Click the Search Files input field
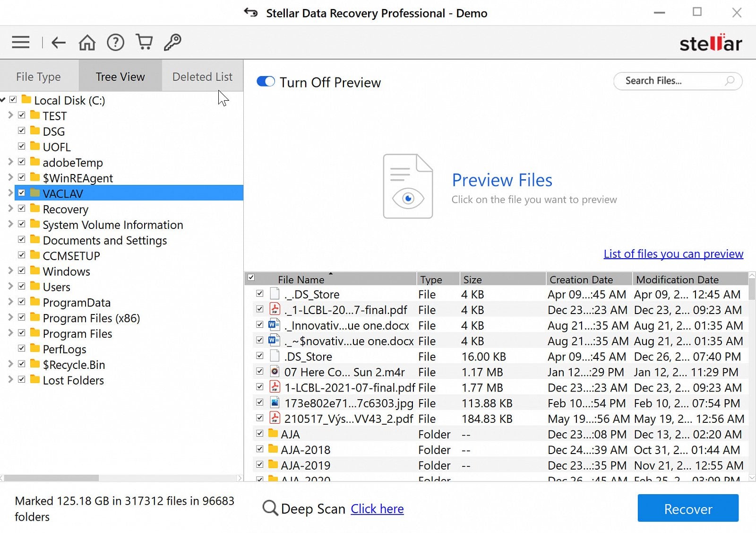The height and width of the screenshot is (533, 756). pyautogui.click(x=678, y=81)
